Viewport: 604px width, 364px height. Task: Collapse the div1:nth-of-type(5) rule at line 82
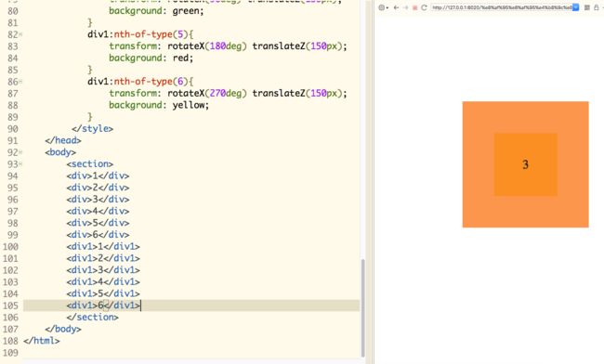(x=20, y=34)
